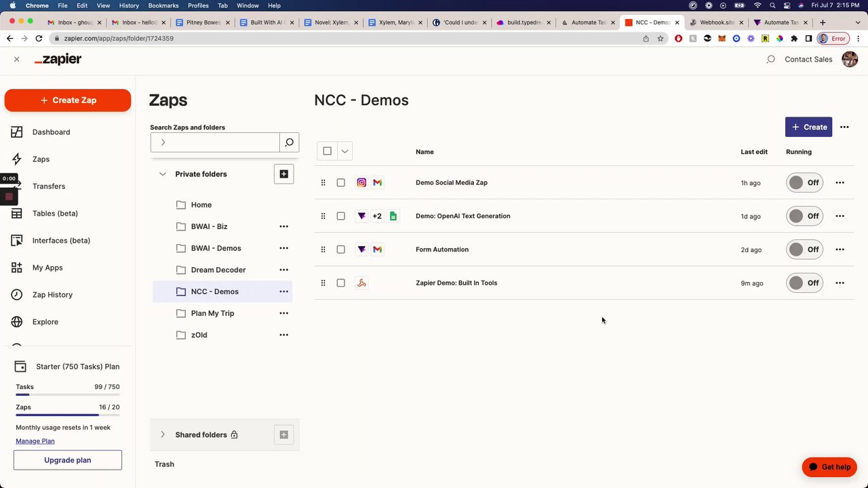The width and height of the screenshot is (868, 488).
Task: Click the My Apps grid icon
Action: (17, 268)
